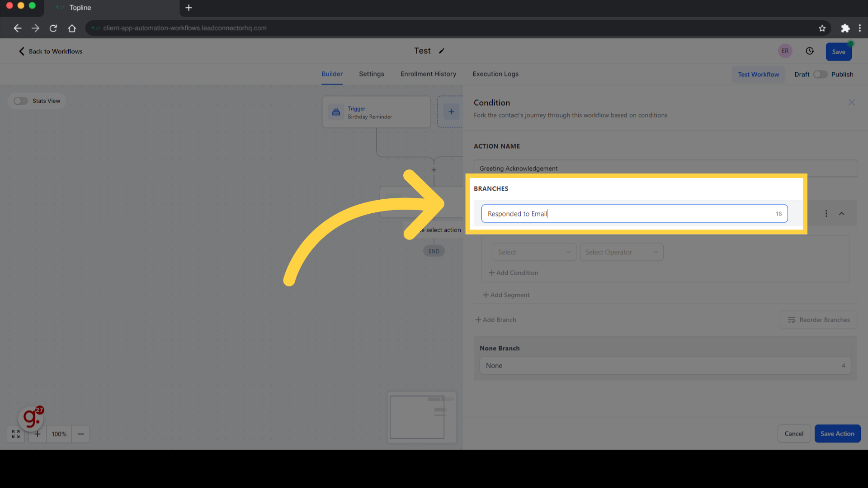The width and height of the screenshot is (868, 488).
Task: Open the Enrollment History tab
Action: (428, 74)
